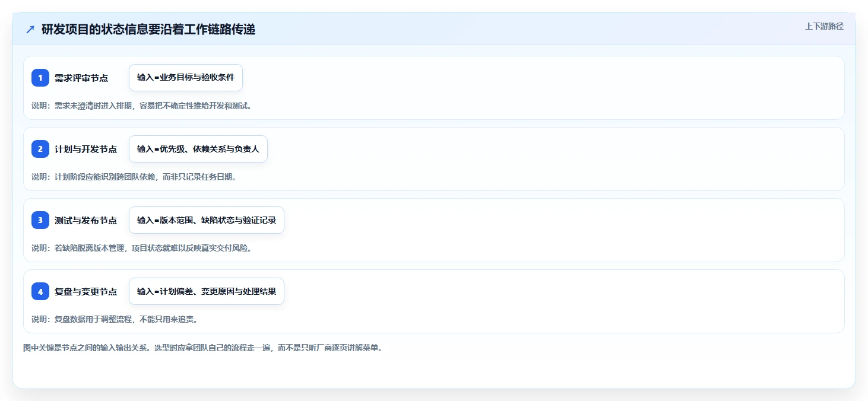Click the note starting 说明：若缺陷脱离版本管理
The image size is (868, 401).
[x=142, y=248]
